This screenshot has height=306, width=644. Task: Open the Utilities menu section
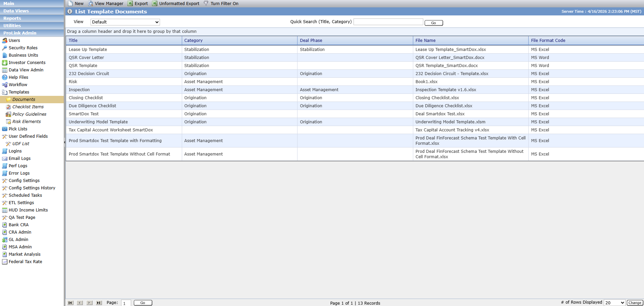tap(32, 25)
